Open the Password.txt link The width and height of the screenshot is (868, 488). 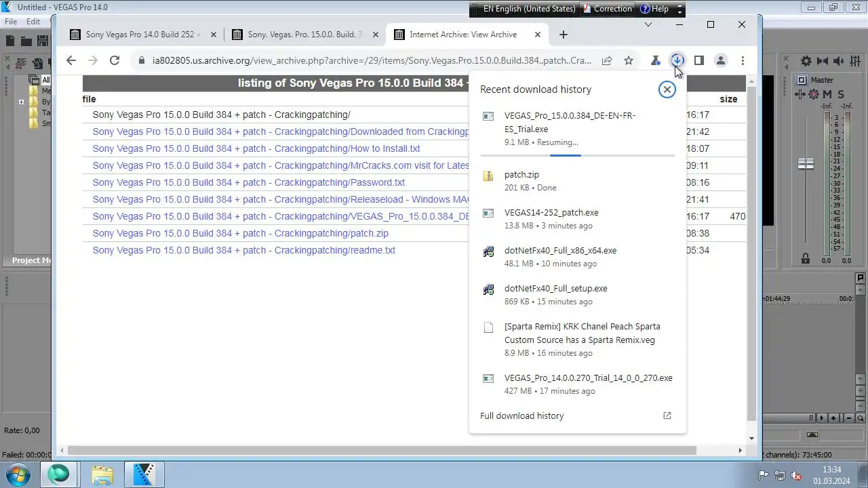[249, 182]
